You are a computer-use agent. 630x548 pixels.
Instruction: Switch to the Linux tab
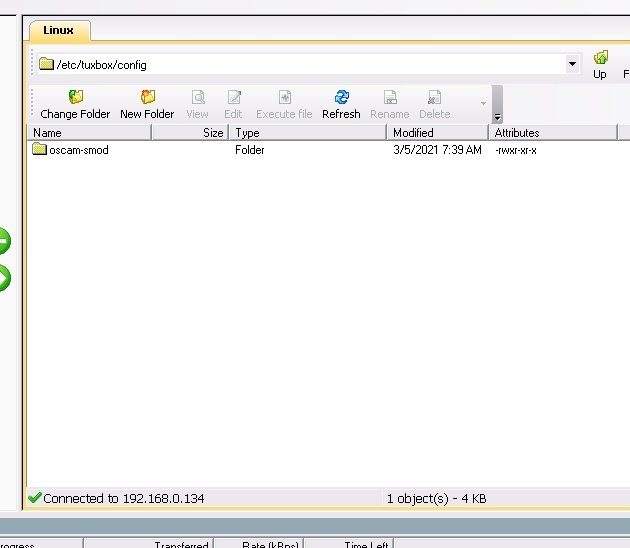tap(60, 30)
